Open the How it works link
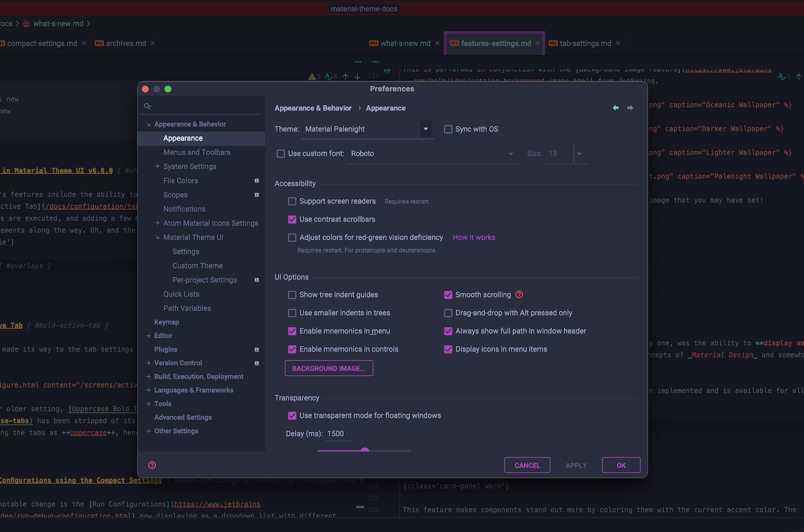The width and height of the screenshot is (804, 532). click(x=474, y=237)
